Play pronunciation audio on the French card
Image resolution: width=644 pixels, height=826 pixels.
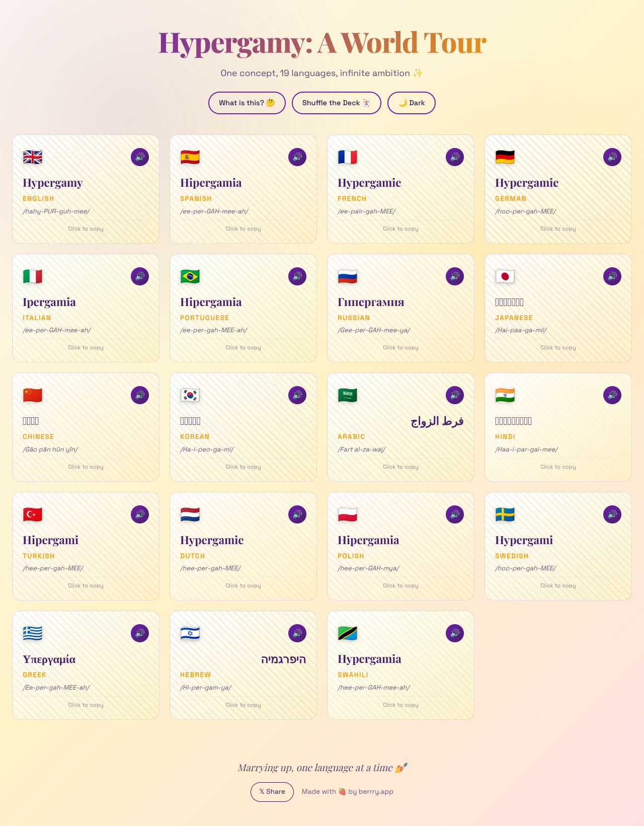pos(454,157)
